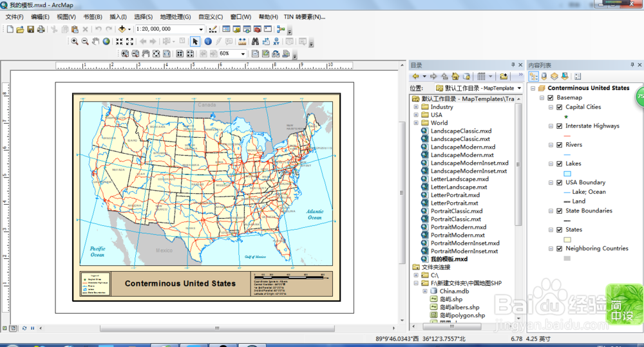Click the catalog Home icon
The height and width of the screenshot is (347, 644).
point(455,77)
